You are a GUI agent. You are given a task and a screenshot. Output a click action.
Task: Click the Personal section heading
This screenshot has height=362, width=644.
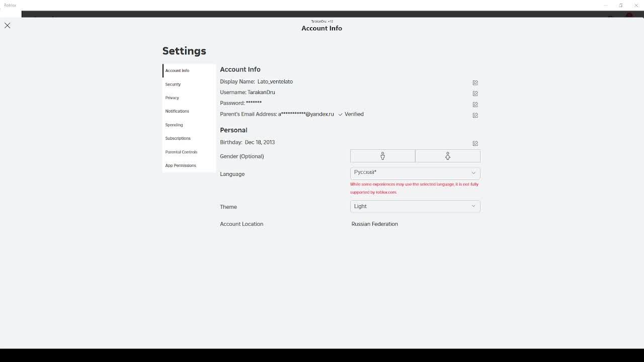click(x=233, y=130)
